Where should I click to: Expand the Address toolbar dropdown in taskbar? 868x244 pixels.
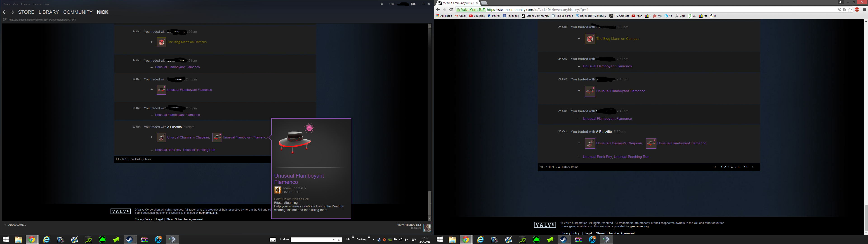[x=334, y=240]
